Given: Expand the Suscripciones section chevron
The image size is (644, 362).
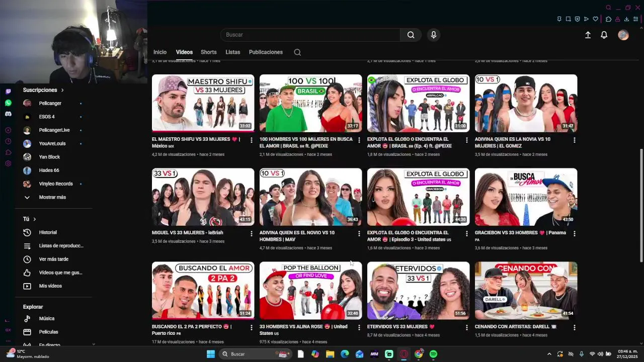Looking at the screenshot, I should pos(62,90).
